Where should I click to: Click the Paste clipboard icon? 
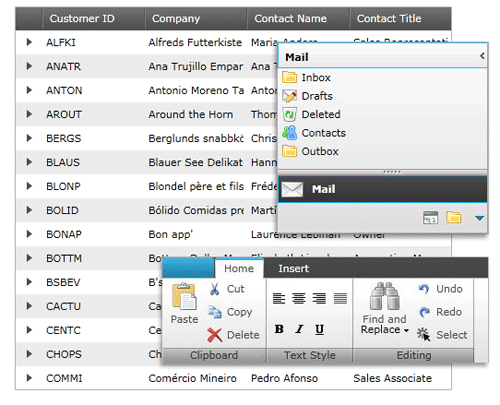click(184, 296)
